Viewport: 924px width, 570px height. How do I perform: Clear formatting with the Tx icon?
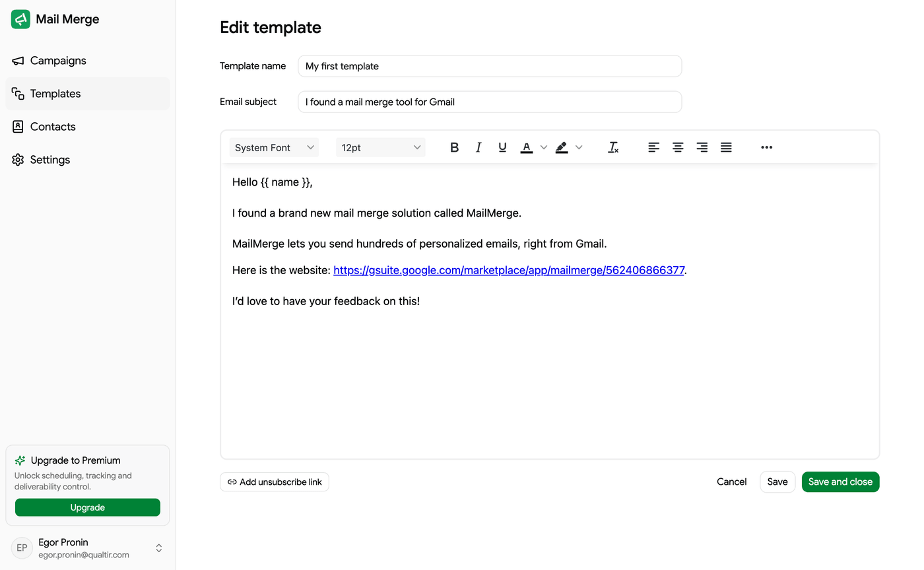pos(613,147)
